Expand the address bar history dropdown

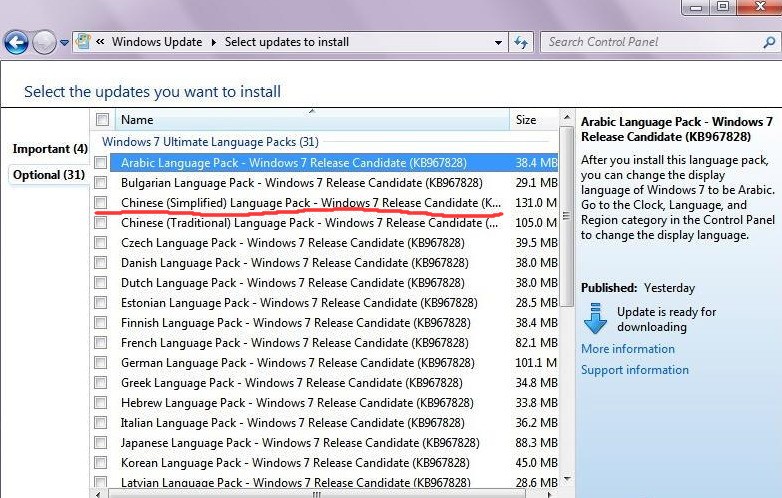[x=499, y=43]
